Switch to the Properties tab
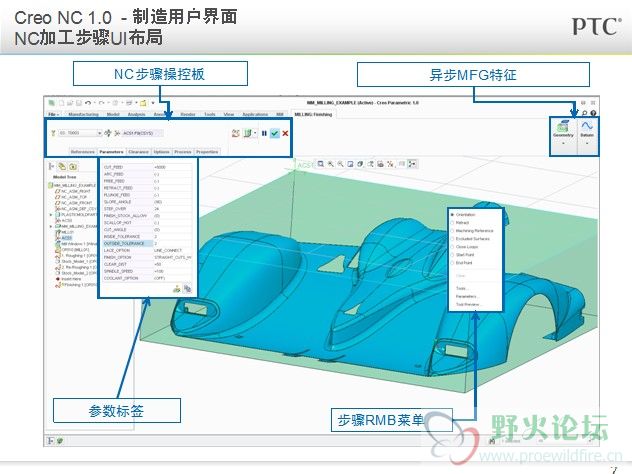The width and height of the screenshot is (632, 474). 207,152
